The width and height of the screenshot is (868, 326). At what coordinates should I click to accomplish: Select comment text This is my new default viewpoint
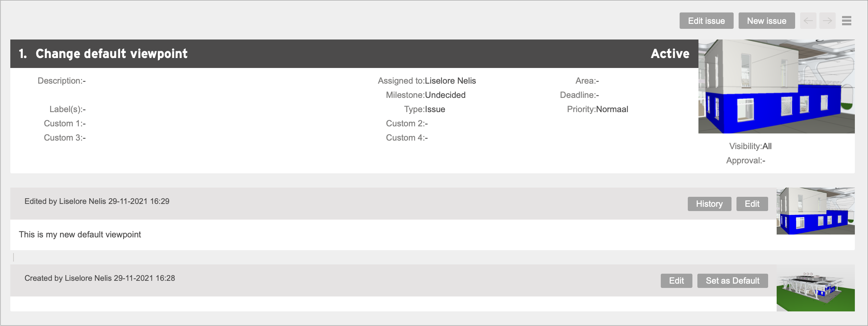coord(80,235)
